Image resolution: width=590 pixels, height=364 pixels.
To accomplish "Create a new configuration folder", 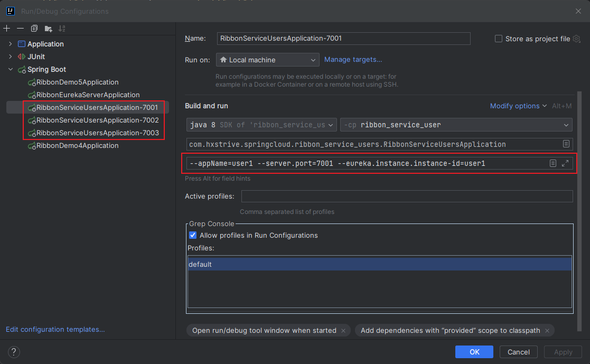I will click(x=48, y=28).
